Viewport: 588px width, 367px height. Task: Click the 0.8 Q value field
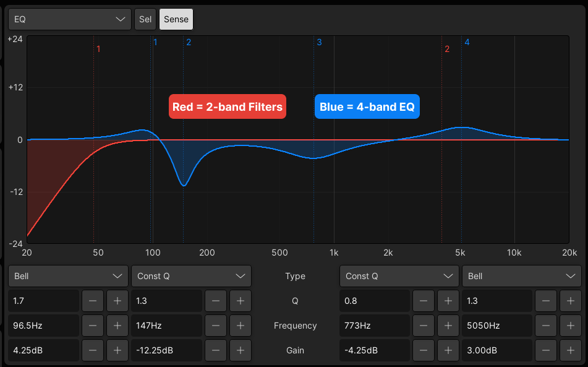375,301
